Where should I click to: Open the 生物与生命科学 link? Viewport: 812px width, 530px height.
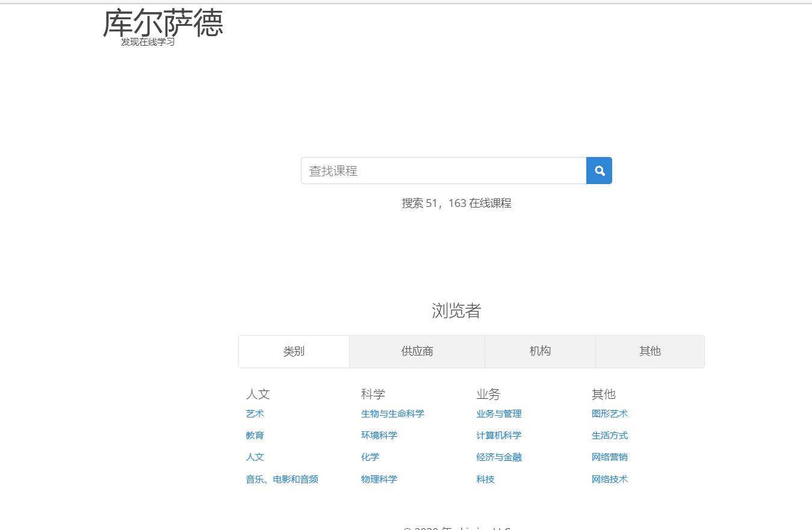pos(391,413)
